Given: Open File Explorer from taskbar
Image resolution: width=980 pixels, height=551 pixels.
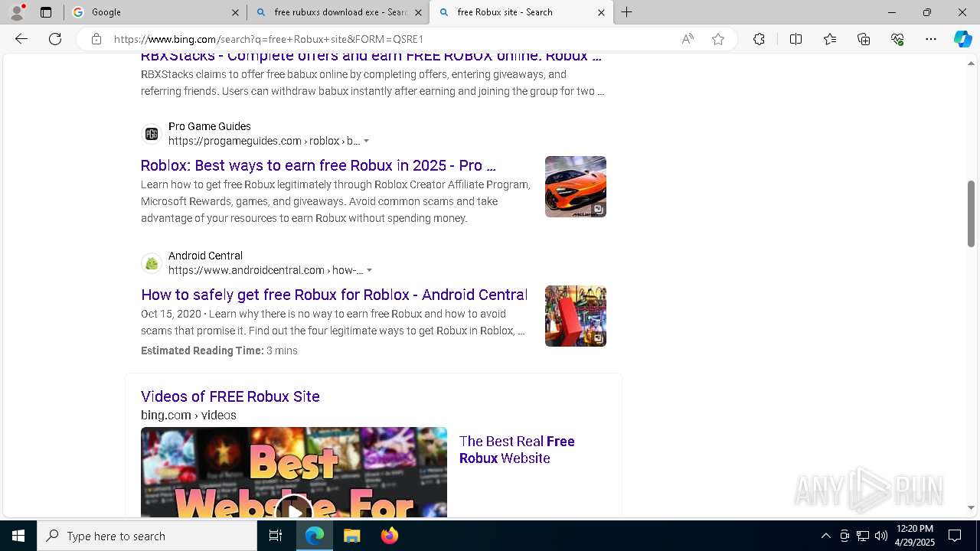Looking at the screenshot, I should click(351, 536).
